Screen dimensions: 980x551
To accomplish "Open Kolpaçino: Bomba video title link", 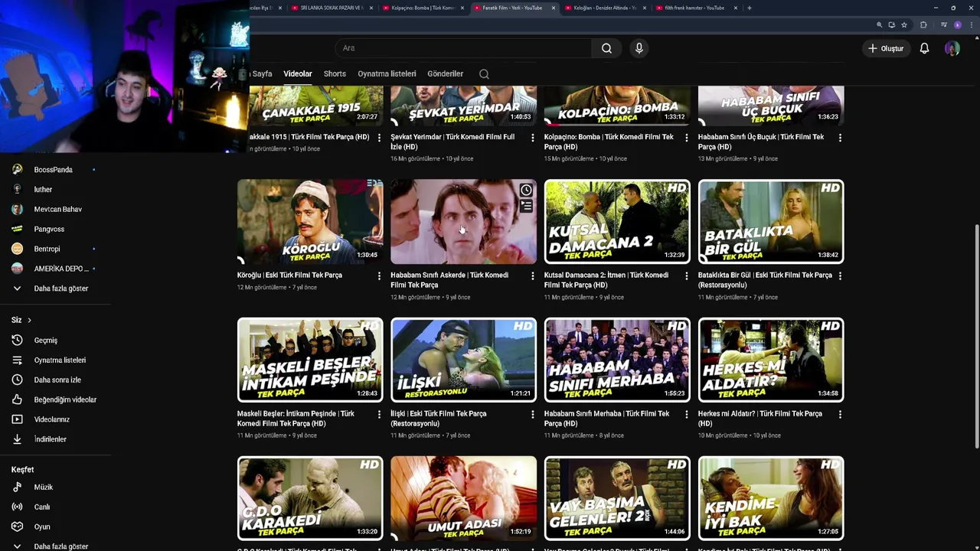I will click(609, 142).
